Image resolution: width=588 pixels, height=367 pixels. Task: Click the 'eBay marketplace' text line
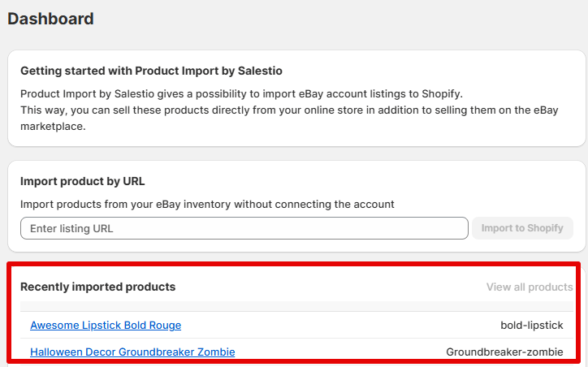click(53, 127)
